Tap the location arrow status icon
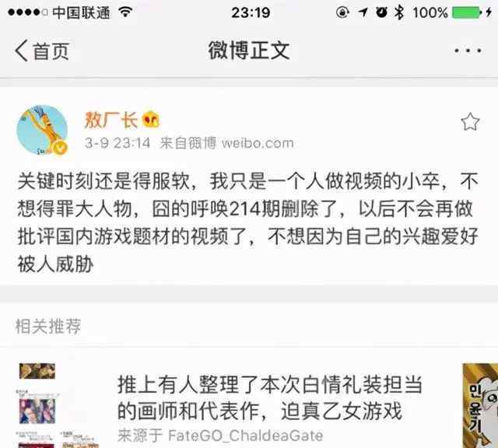The width and height of the screenshot is (498, 448). 363,12
